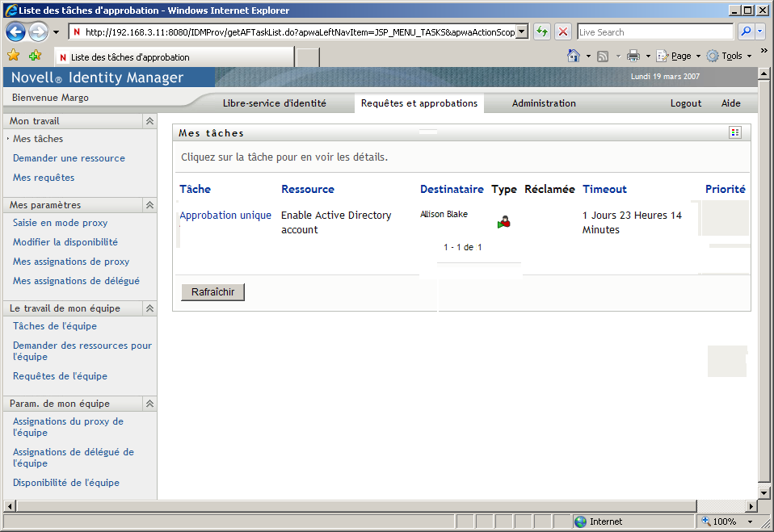Click the browser Back arrow button
Viewport: 774px width, 532px height.
(x=15, y=32)
